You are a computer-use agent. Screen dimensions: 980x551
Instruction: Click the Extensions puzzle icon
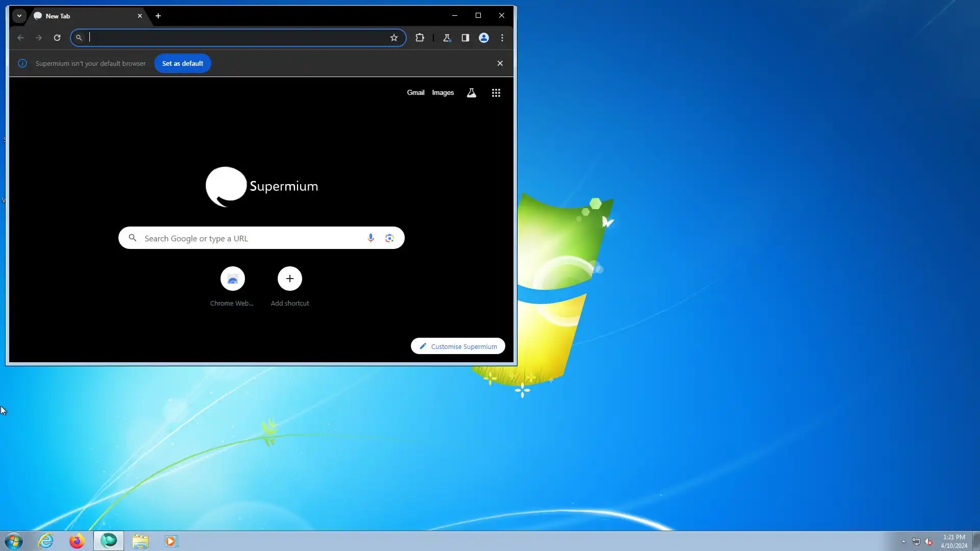420,38
